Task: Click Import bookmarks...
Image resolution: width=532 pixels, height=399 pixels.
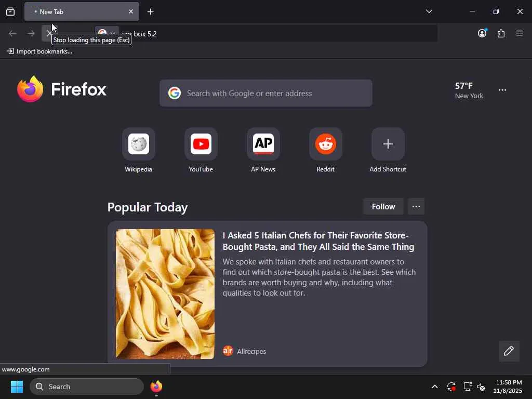Action: [x=39, y=51]
